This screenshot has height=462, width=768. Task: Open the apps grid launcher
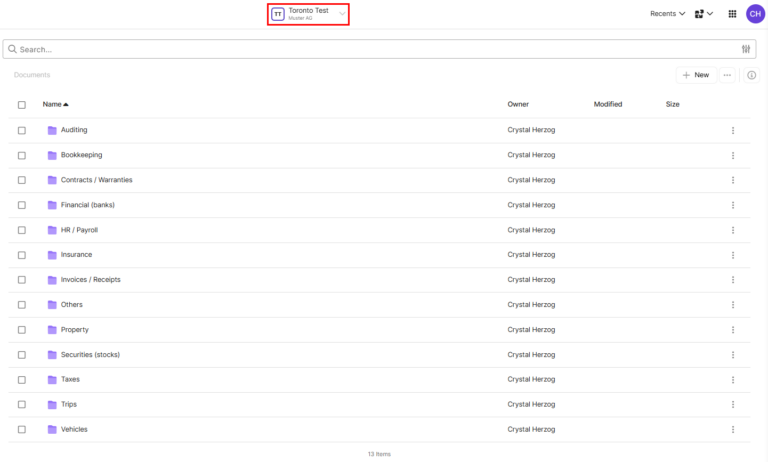click(732, 14)
